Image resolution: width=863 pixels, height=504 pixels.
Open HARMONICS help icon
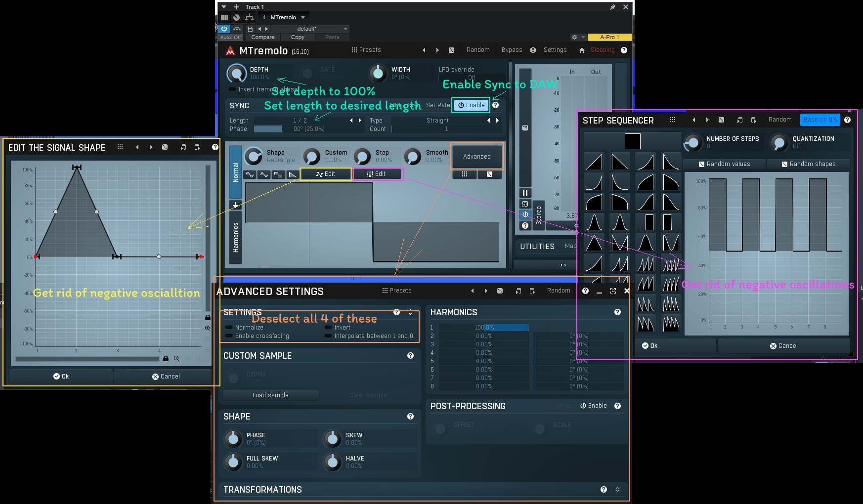[617, 312]
